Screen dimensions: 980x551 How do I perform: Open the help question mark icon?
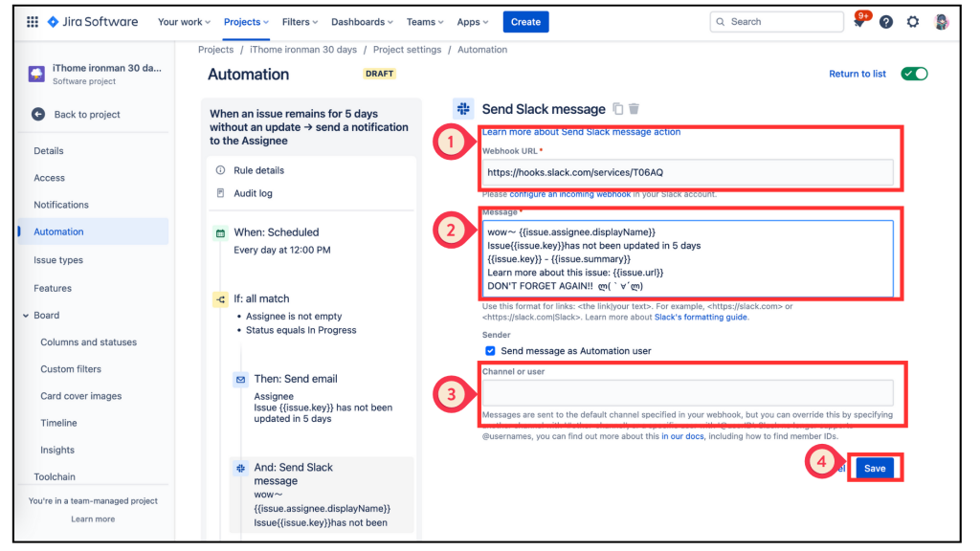[885, 22]
